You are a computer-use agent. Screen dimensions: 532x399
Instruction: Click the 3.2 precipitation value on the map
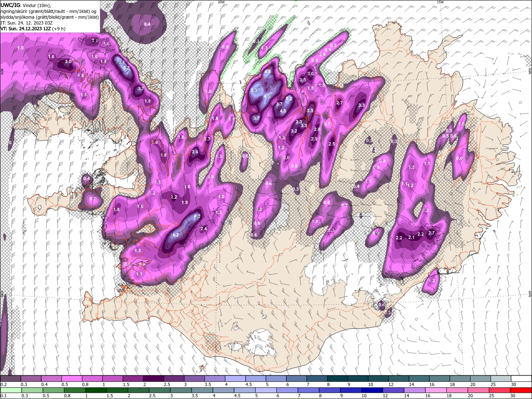(294, 131)
